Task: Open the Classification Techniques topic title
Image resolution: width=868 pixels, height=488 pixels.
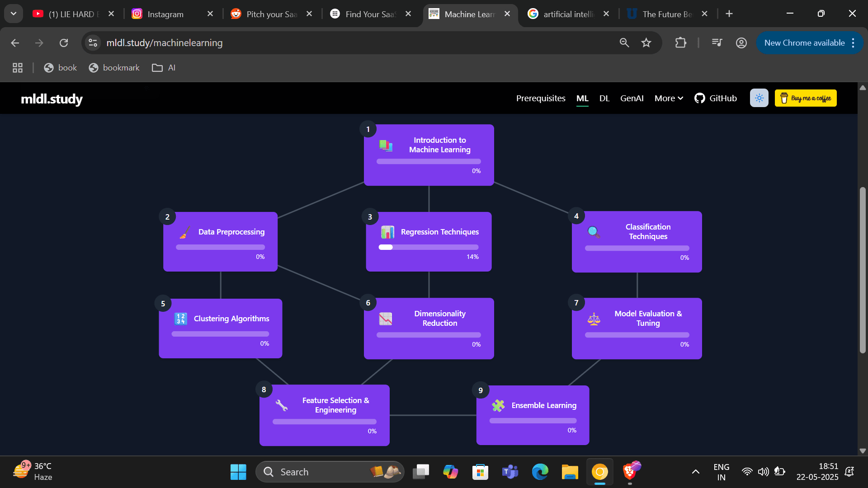Action: (x=648, y=231)
